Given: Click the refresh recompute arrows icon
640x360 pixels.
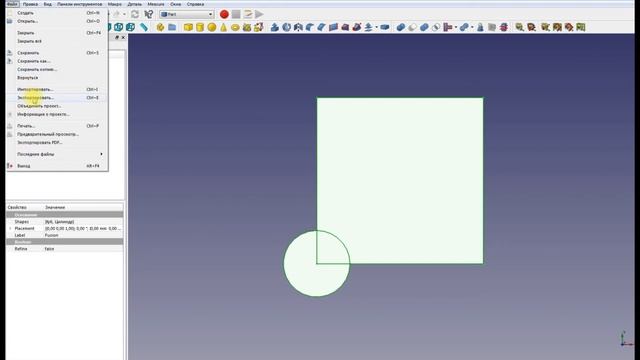Looking at the screenshot, I should [135, 14].
